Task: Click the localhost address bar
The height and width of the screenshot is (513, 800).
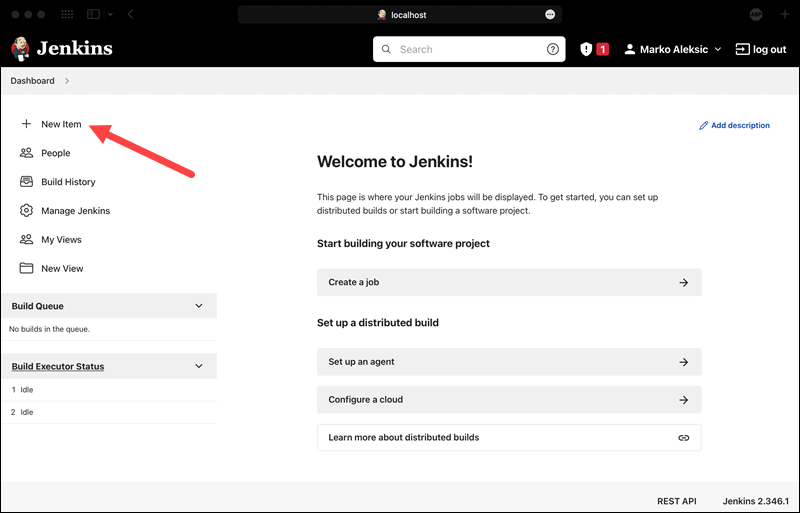Action: pyautogui.click(x=400, y=14)
